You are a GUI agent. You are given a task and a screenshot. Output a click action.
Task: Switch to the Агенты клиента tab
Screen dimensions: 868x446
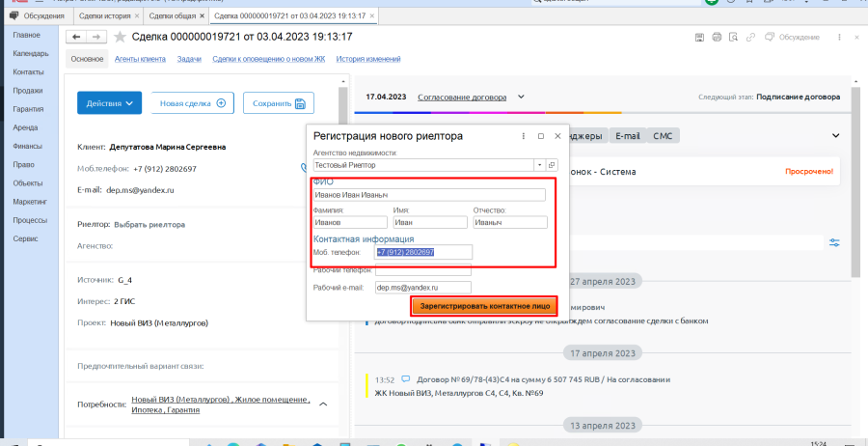pyautogui.click(x=141, y=59)
